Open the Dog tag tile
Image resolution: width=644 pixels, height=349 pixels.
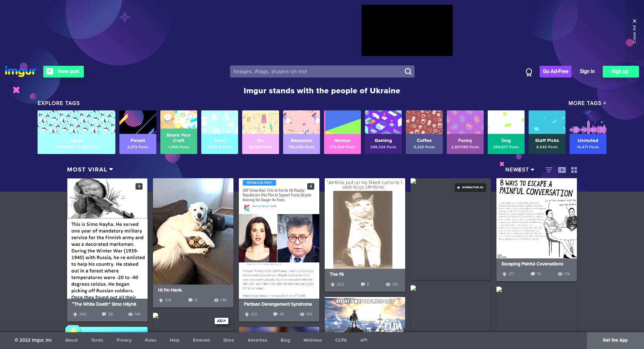coord(506,132)
